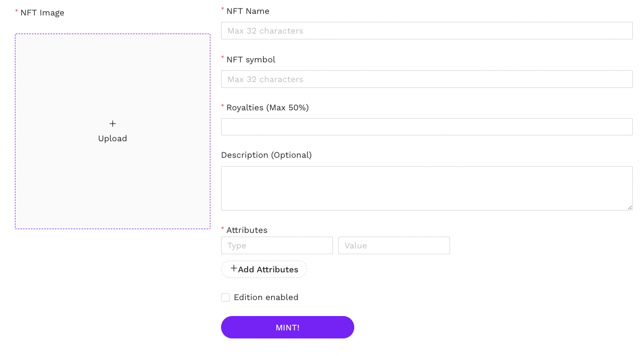
Task: Enable the Edition enabled checkbox
Action: click(x=225, y=297)
